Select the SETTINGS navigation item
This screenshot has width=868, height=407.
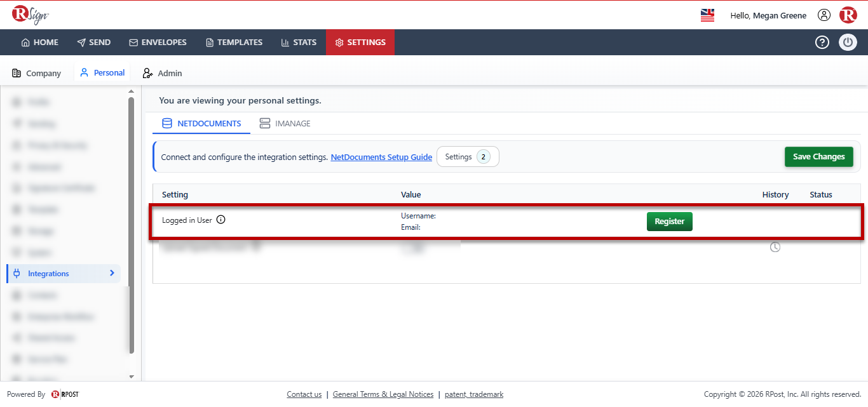click(360, 43)
